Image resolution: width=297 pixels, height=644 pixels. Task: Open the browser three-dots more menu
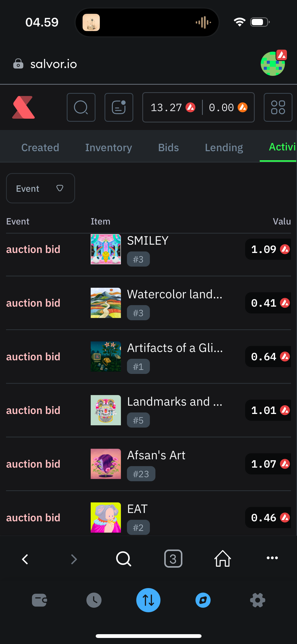click(272, 558)
